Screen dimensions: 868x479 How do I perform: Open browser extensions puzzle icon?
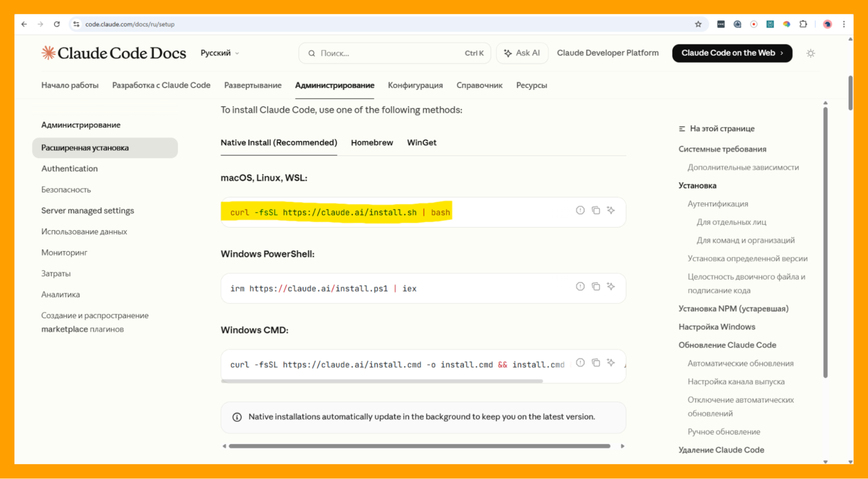[x=803, y=24]
